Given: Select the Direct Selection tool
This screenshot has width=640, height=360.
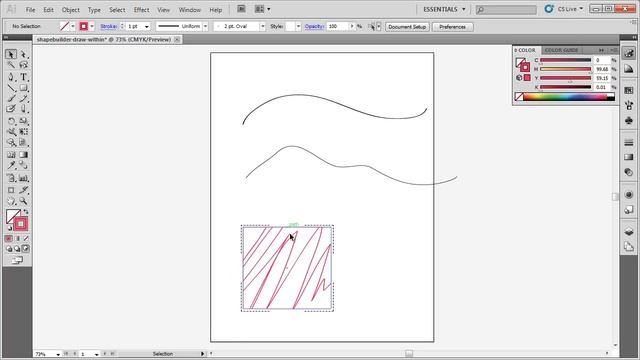Looking at the screenshot, I should pos(24,54).
